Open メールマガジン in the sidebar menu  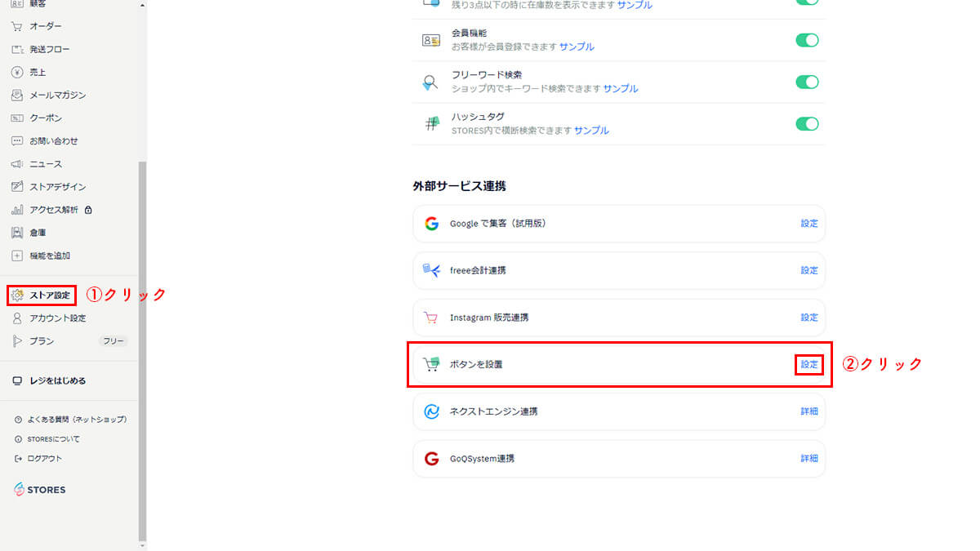58,95
